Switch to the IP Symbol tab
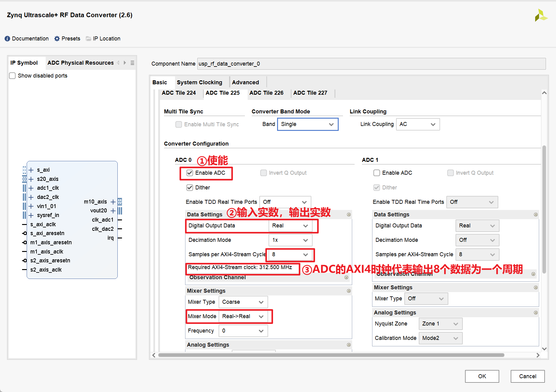This screenshot has width=556, height=392. click(x=24, y=63)
